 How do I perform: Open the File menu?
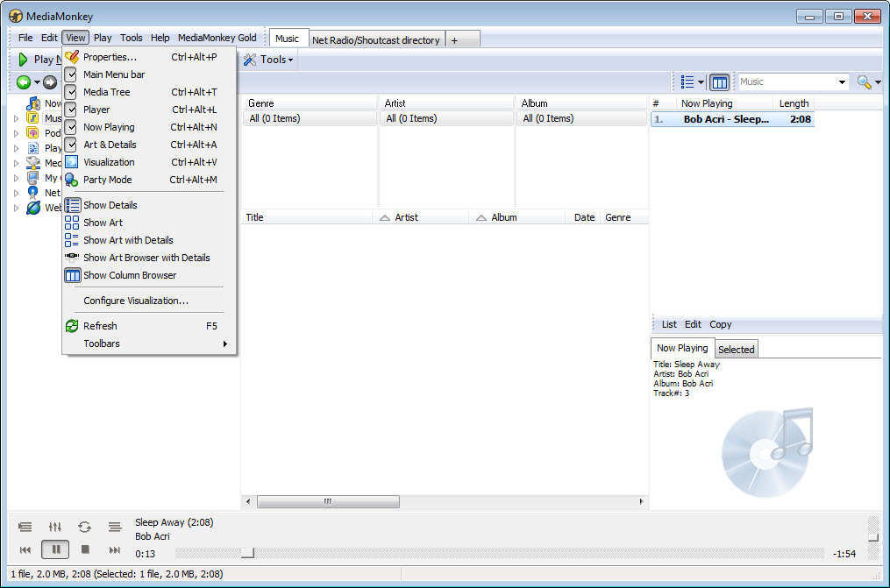(x=25, y=38)
